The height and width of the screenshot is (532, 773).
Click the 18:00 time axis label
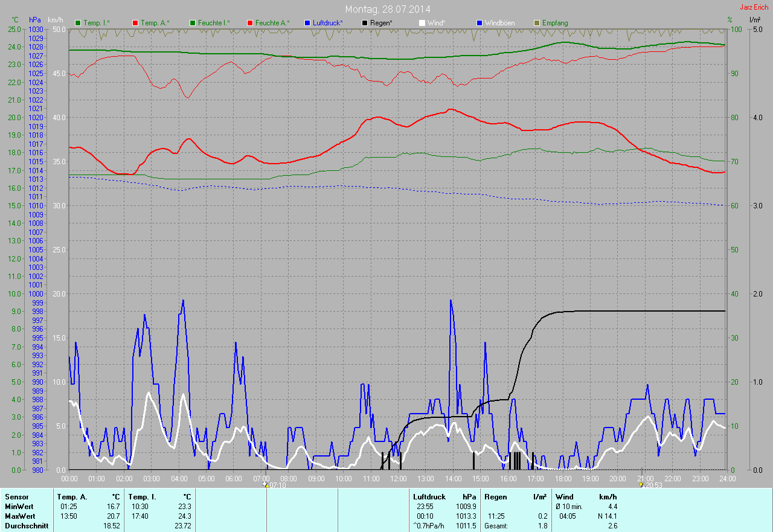[x=563, y=478]
